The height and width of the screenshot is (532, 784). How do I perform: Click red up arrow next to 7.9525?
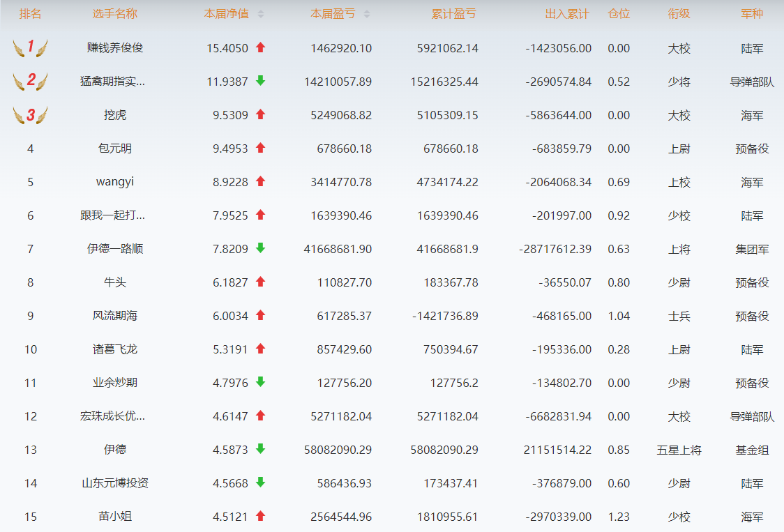[260, 215]
